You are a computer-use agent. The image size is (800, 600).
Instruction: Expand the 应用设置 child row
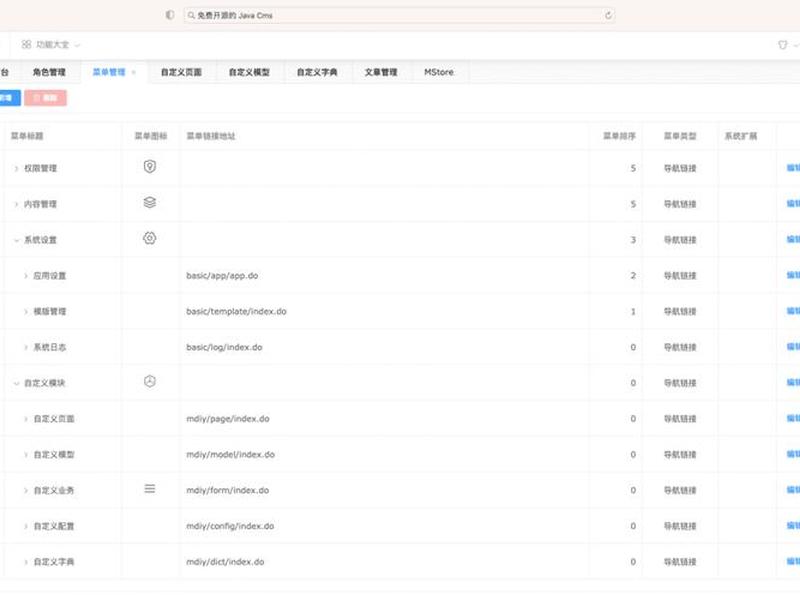click(x=26, y=276)
